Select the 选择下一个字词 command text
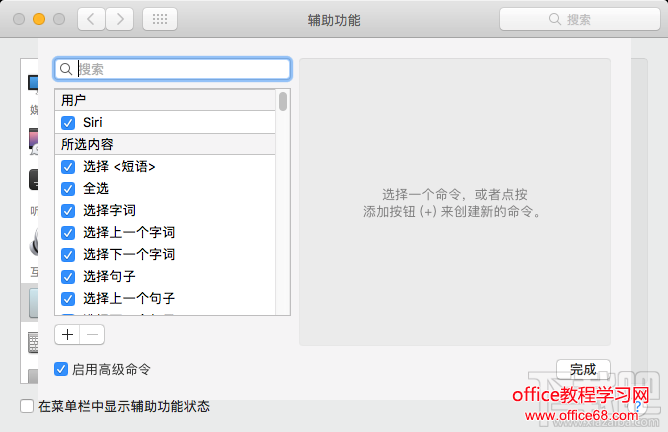 (129, 255)
